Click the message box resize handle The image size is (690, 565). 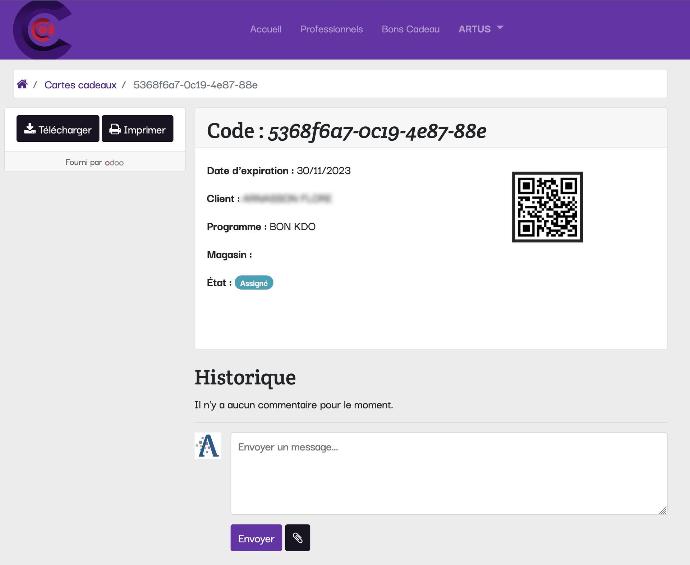(662, 510)
